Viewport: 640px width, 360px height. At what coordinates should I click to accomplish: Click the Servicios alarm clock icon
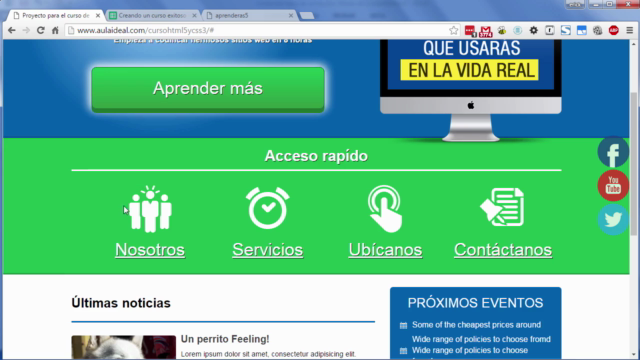(268, 208)
